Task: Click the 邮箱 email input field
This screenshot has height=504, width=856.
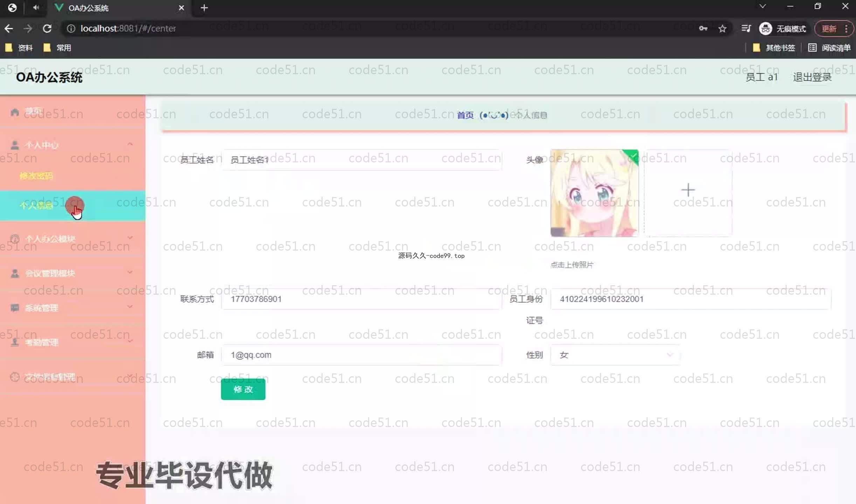Action: point(361,355)
